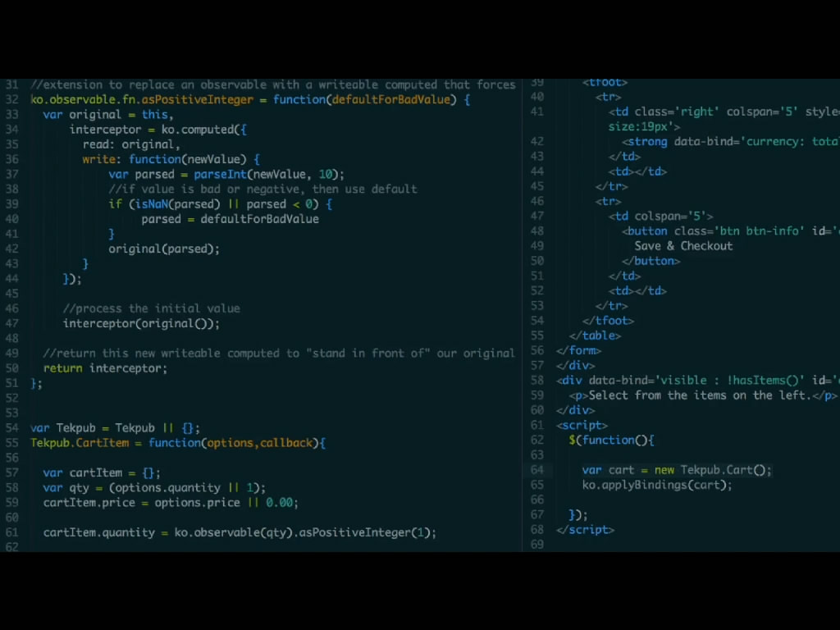840x630 pixels.
Task: Click the "</form>" closing tag
Action: point(578,351)
